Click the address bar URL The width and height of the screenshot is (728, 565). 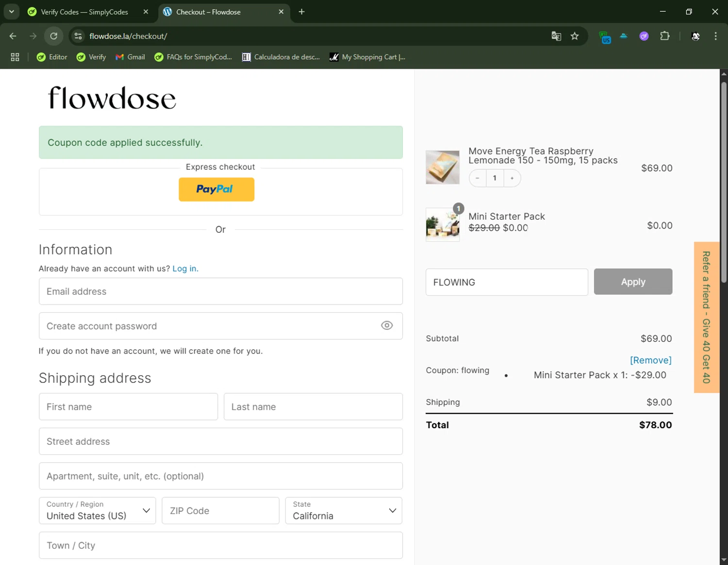pyautogui.click(x=128, y=36)
